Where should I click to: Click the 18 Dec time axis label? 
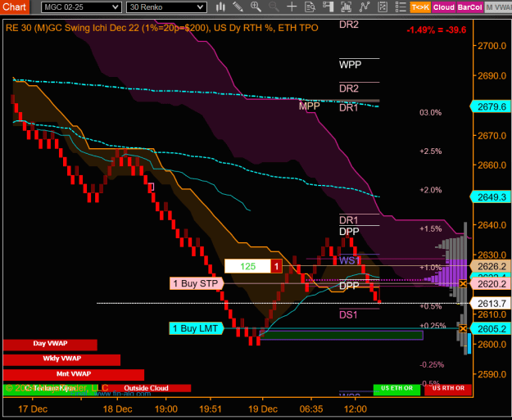(x=117, y=409)
